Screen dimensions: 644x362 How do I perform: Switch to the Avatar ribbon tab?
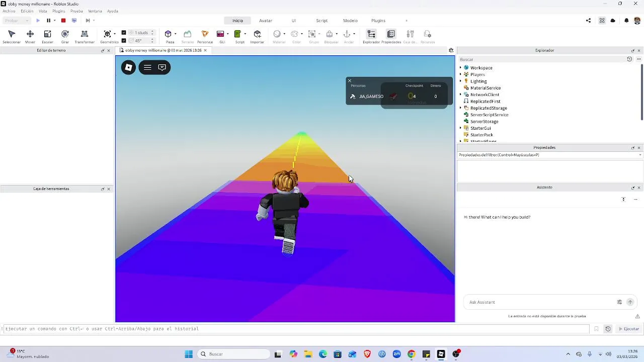click(266, 21)
